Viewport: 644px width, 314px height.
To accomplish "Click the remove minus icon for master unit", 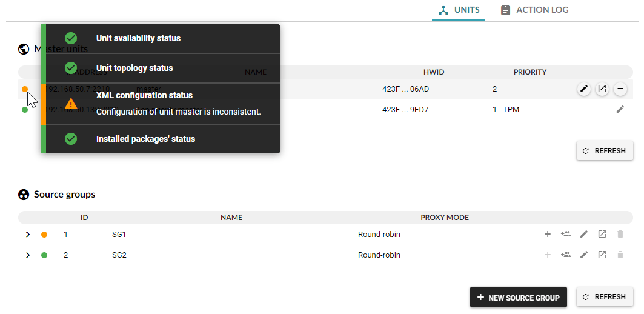I will (x=620, y=89).
